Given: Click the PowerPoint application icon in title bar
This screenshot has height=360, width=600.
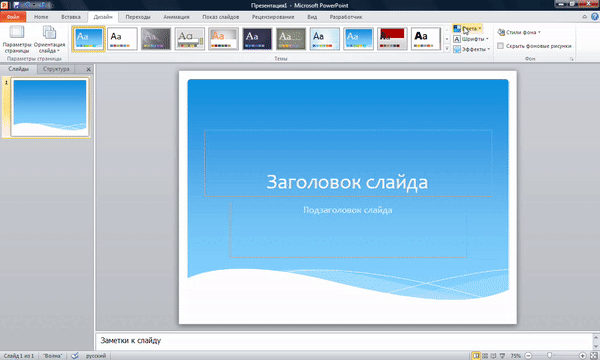Looking at the screenshot, I should click(5, 5).
